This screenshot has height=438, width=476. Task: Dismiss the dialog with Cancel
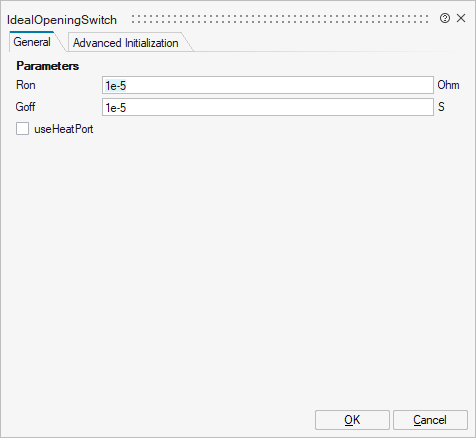(430, 420)
